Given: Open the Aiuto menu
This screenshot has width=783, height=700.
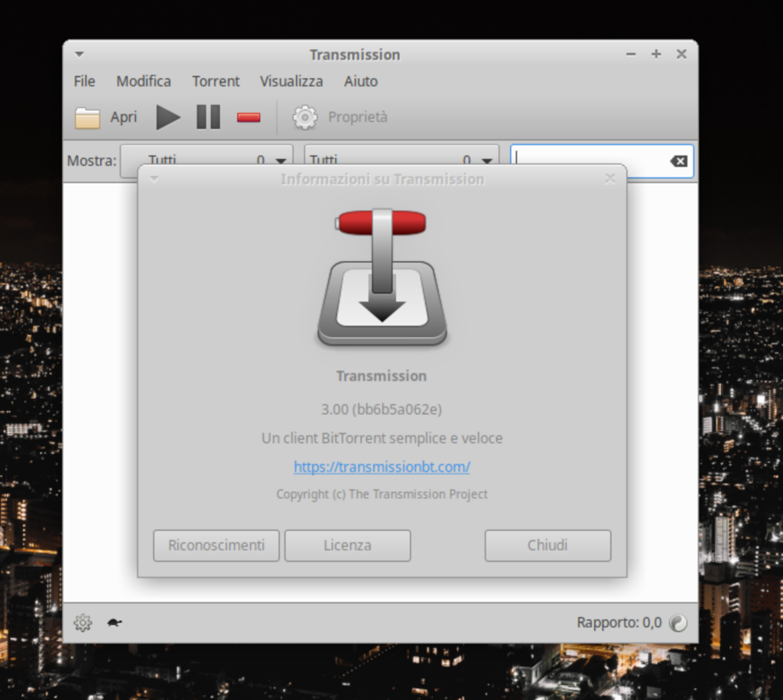Looking at the screenshot, I should click(x=360, y=81).
